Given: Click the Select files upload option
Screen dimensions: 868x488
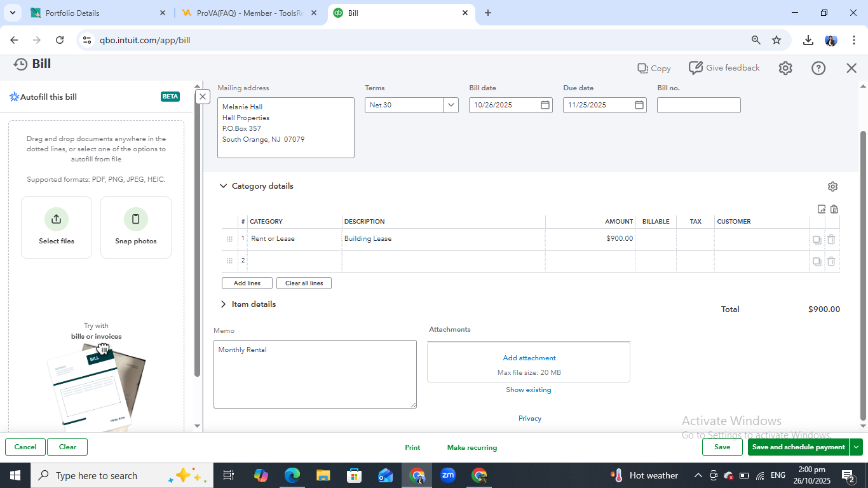Looking at the screenshot, I should point(57,227).
